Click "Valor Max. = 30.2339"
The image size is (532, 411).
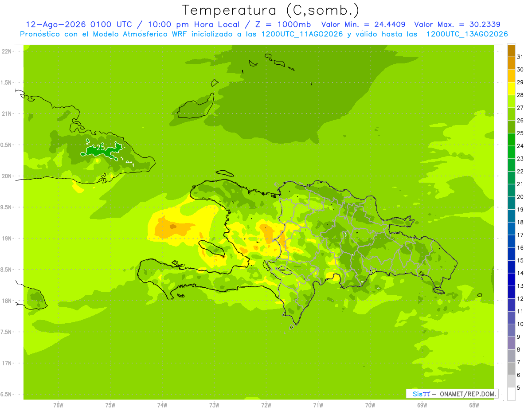[457, 24]
